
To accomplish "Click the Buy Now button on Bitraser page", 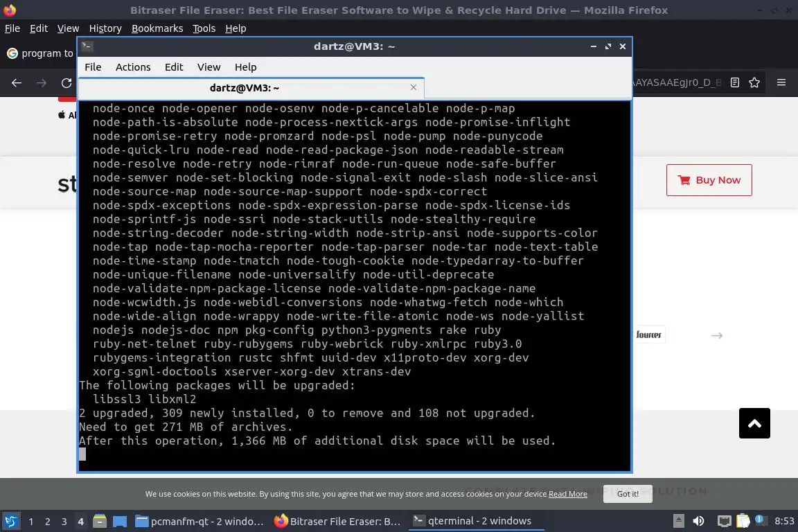I will point(709,180).
